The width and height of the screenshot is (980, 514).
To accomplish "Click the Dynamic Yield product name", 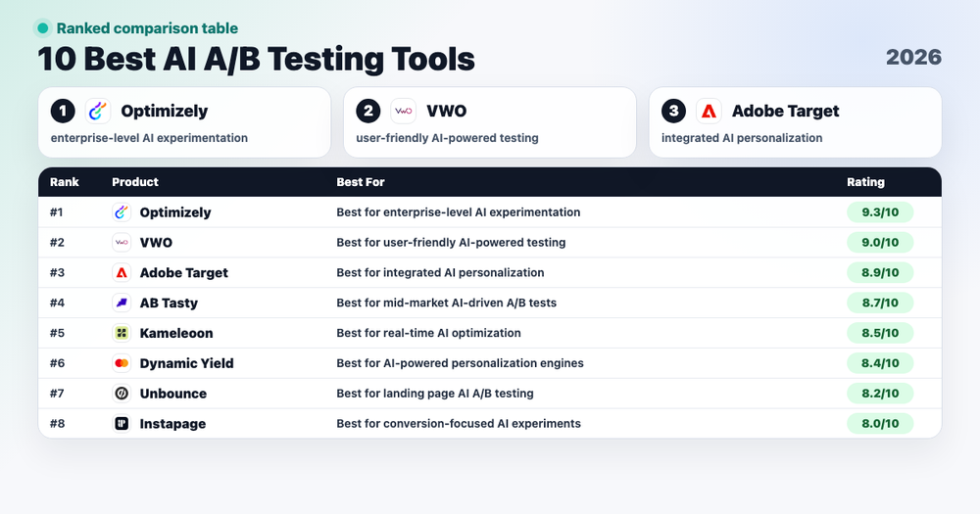I will click(187, 363).
